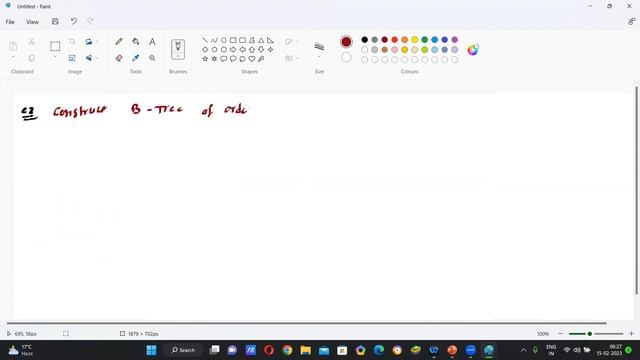This screenshot has height=360, width=640.
Task: Select the Text tool
Action: (x=152, y=42)
